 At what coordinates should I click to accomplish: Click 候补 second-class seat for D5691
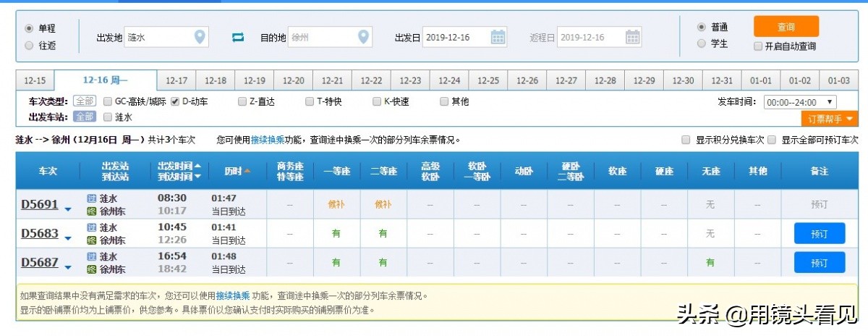383,205
